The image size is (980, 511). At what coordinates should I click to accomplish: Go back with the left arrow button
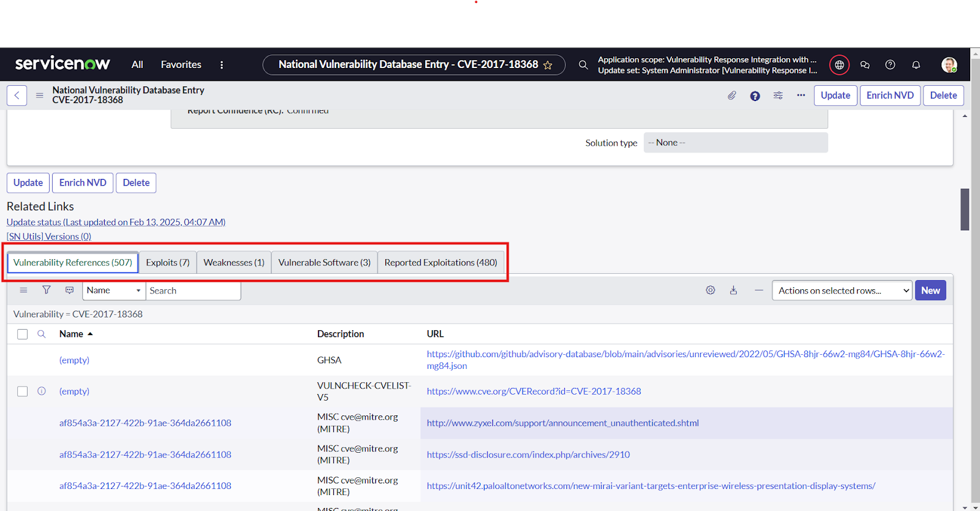click(17, 95)
